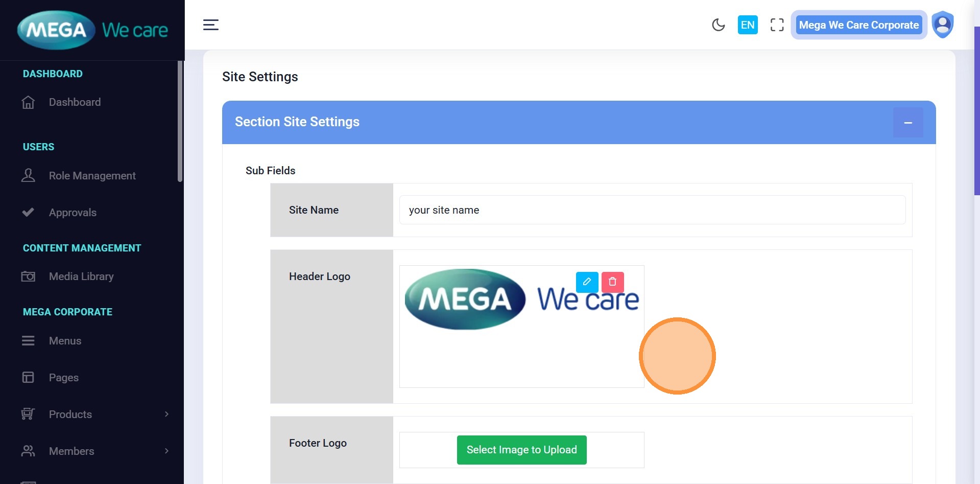The width and height of the screenshot is (980, 484).
Task: Open the EN language selector
Action: coord(747,25)
